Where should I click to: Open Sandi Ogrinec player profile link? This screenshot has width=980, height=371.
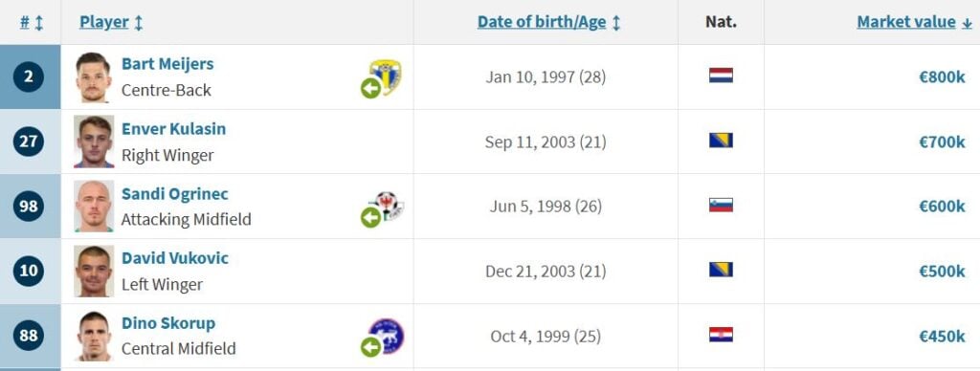(175, 193)
